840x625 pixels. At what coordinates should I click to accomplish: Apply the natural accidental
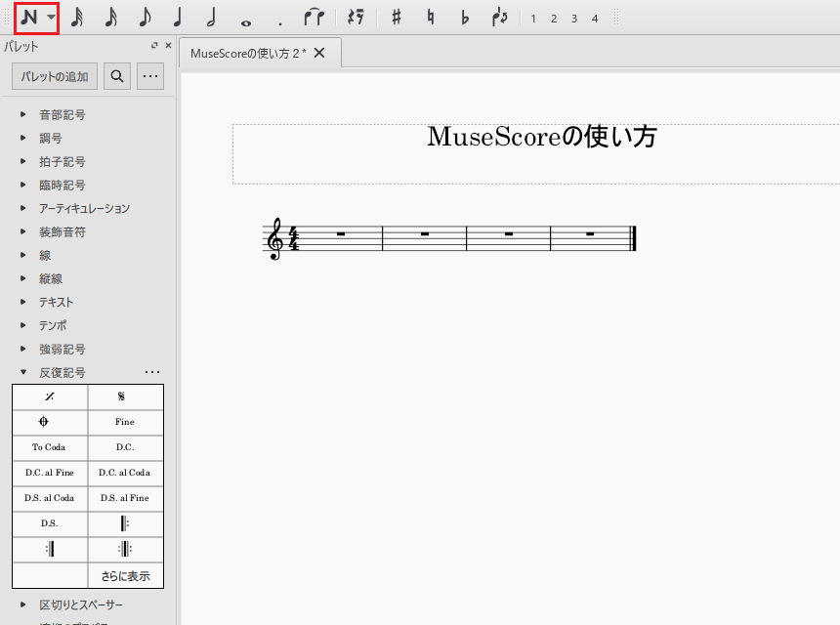[431, 18]
